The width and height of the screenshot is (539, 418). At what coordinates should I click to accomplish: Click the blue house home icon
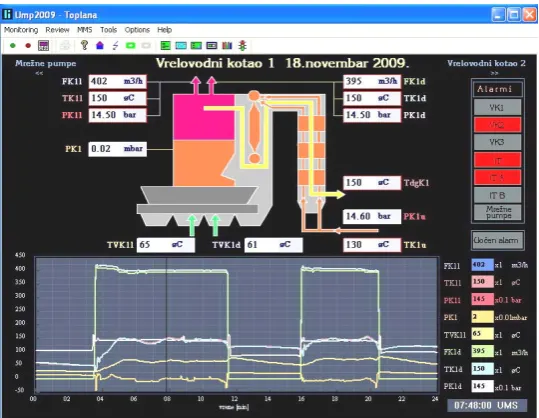pyautogui.click(x=100, y=45)
